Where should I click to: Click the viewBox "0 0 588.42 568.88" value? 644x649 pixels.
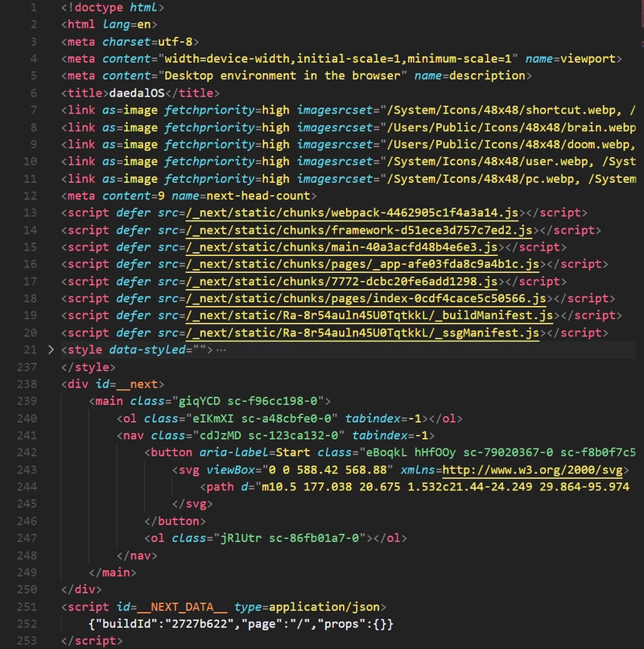(328, 469)
